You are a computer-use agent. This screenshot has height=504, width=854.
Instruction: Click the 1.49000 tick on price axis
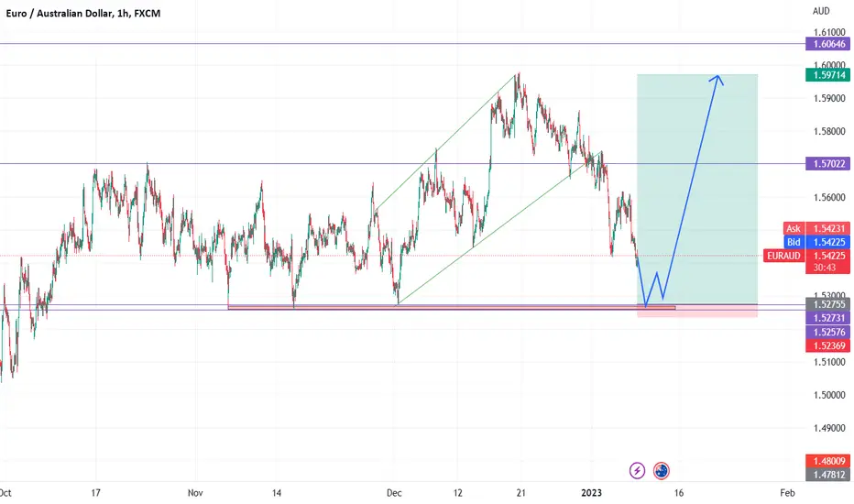click(829, 428)
